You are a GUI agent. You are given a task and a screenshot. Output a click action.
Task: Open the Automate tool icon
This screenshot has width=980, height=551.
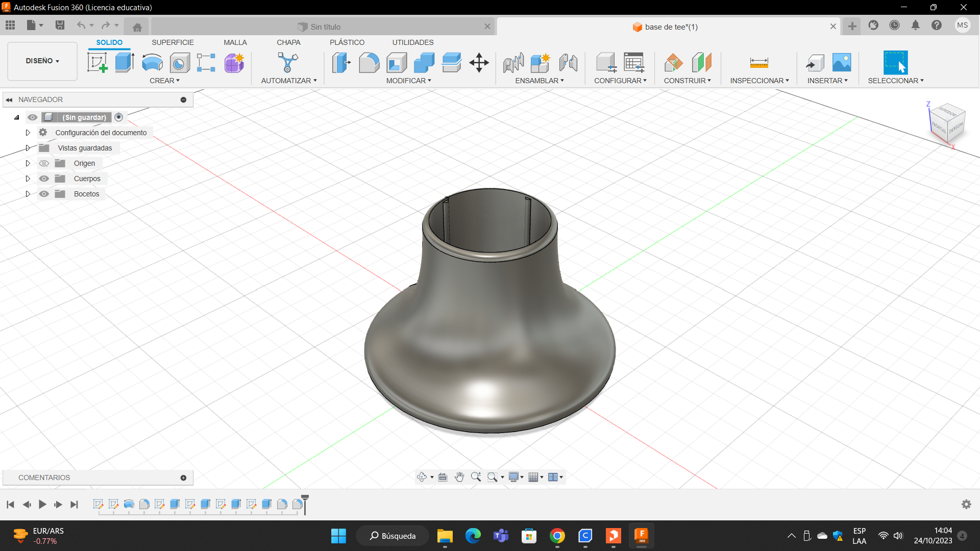(x=288, y=63)
